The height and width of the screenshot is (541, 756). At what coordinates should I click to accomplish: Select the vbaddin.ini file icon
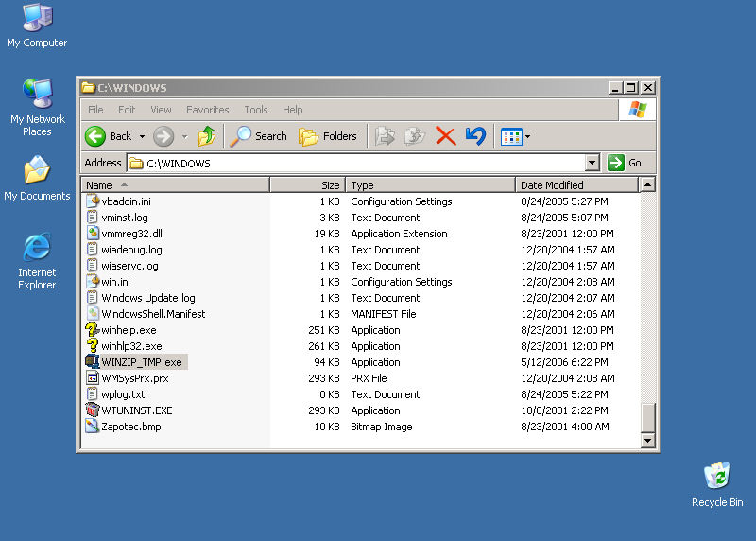[92, 201]
